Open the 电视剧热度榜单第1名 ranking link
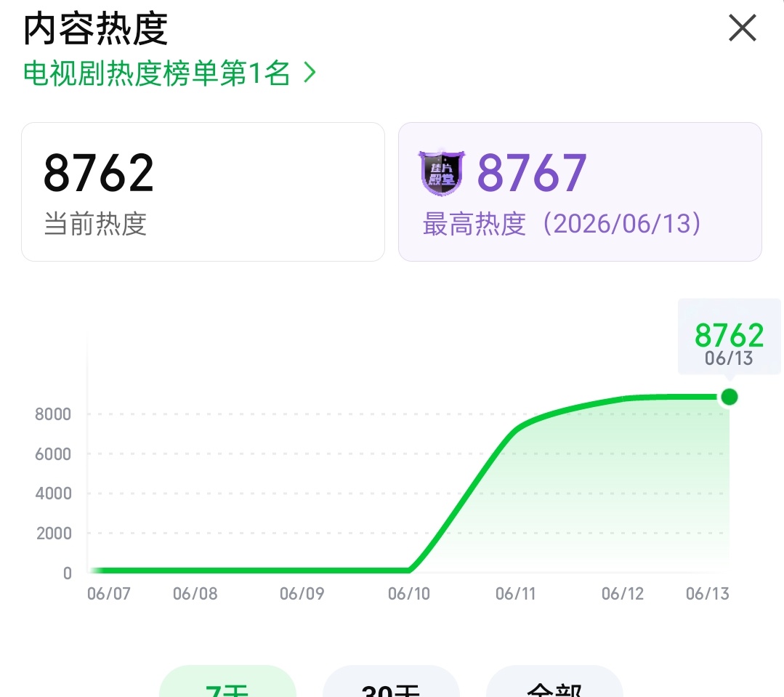 [169, 73]
